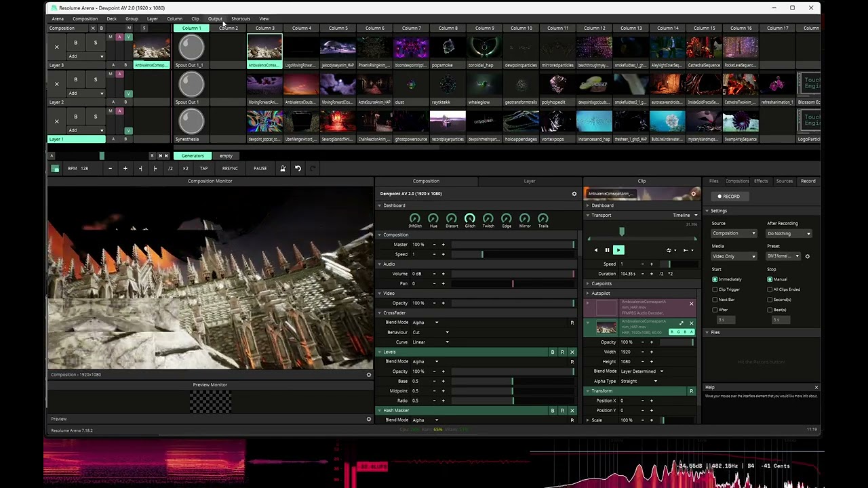868x488 pixels.
Task: Switch to the Effects tab
Action: 761,181
